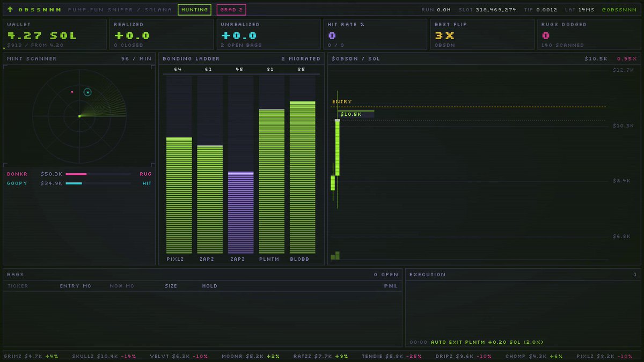Select the PLNTM bonding bar at 81
This screenshot has height=362, width=644.
point(272,181)
